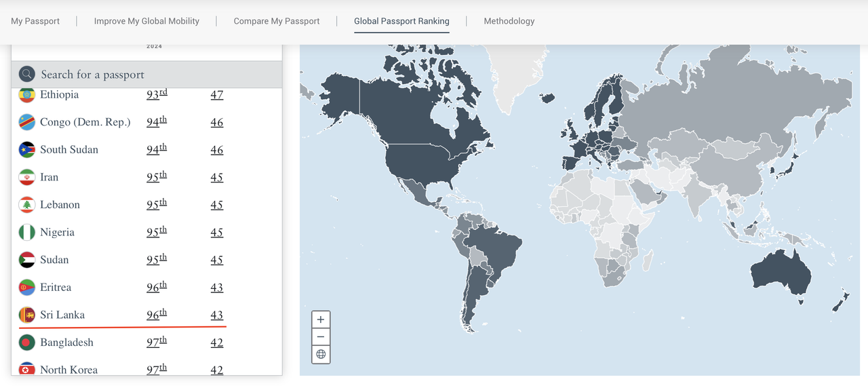This screenshot has width=868, height=390.
Task: Click the magnifier search icon
Action: 27,74
